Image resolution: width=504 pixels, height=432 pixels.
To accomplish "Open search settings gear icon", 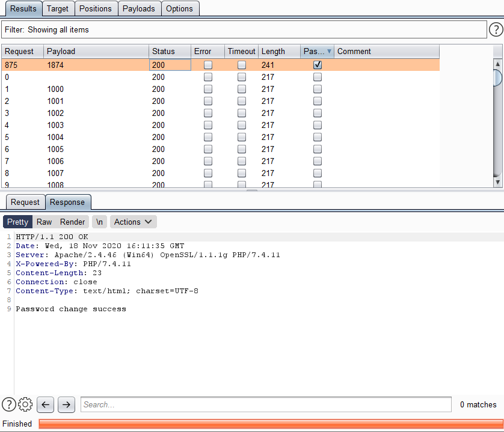I will point(25,404).
